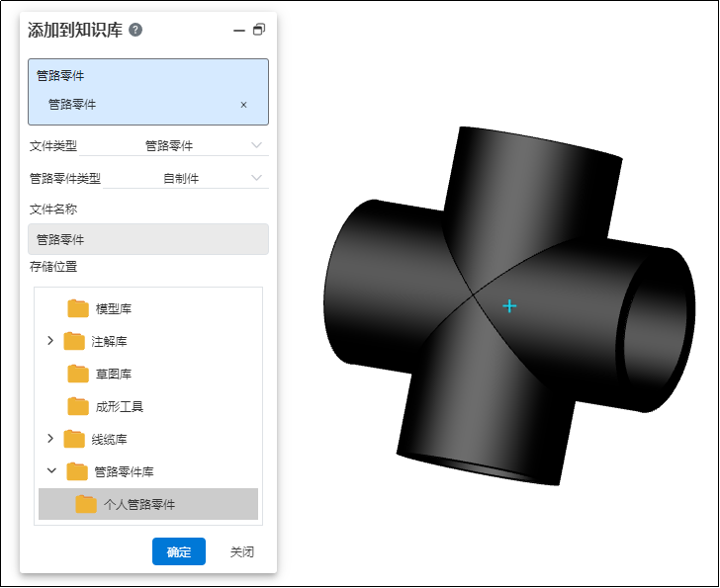Remove the selected 管路零件 item with X
This screenshot has height=588, width=720.
click(244, 105)
